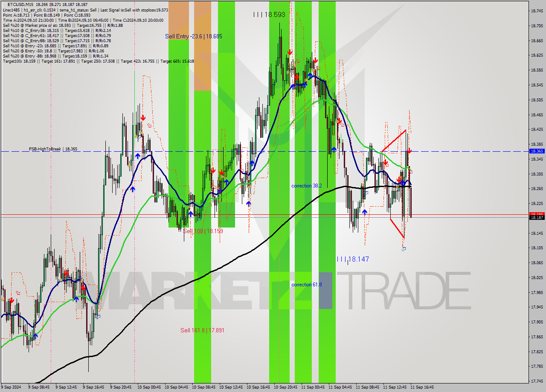This screenshot has height=392, width=546.
Task: Select the '| | | 18.147' low label
Action: 353,259
